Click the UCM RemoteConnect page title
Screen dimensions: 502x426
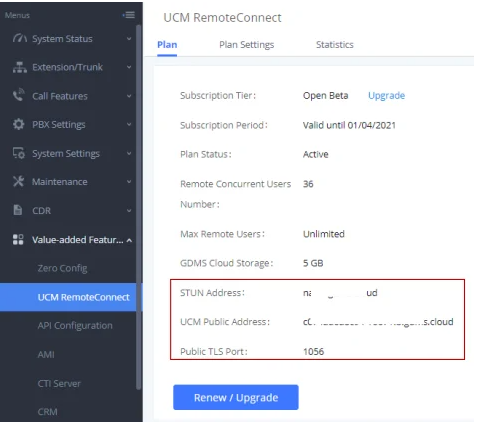pyautogui.click(x=222, y=18)
